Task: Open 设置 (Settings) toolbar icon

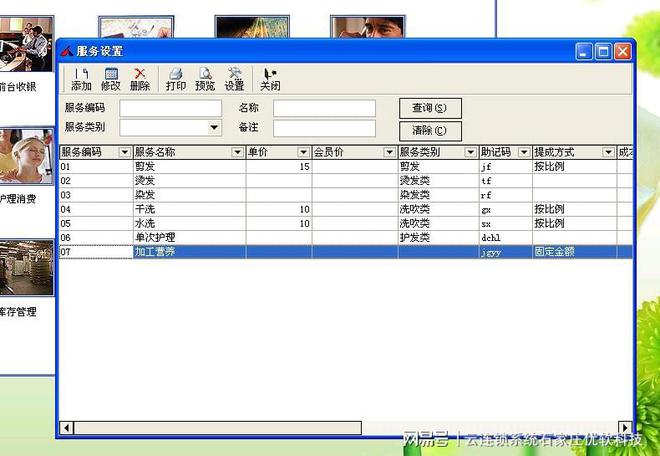Action: [235, 79]
